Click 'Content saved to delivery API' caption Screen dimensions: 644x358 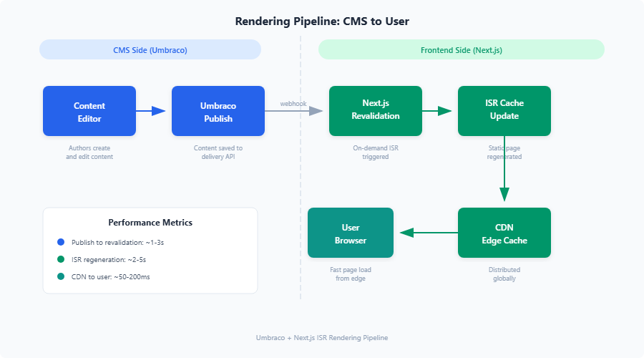click(218, 152)
